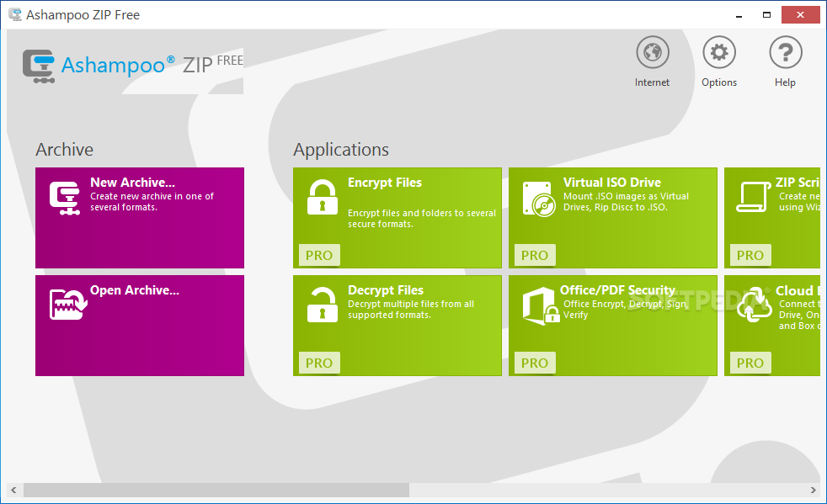
Task: Click PRO badge on Cloud tile
Action: tap(750, 363)
